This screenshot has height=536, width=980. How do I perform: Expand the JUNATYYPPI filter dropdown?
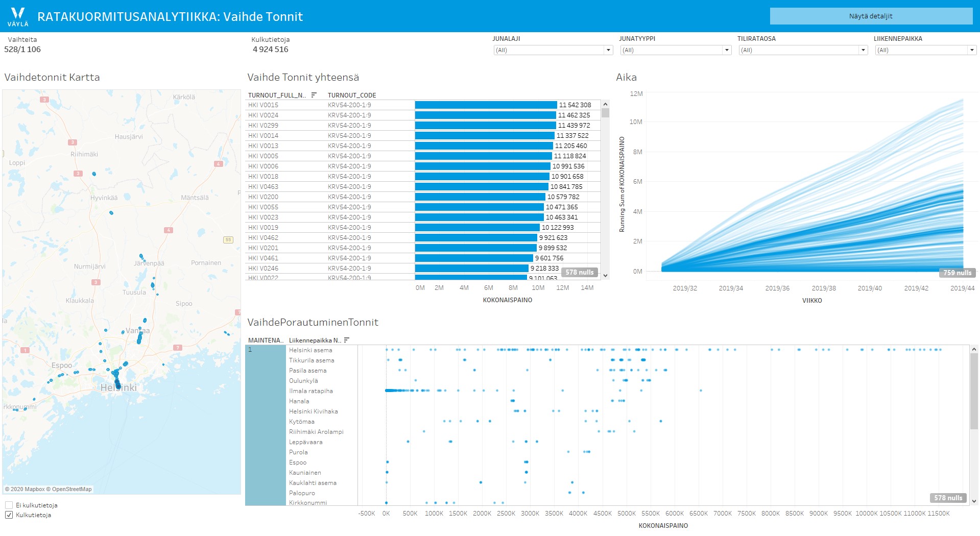(x=726, y=50)
